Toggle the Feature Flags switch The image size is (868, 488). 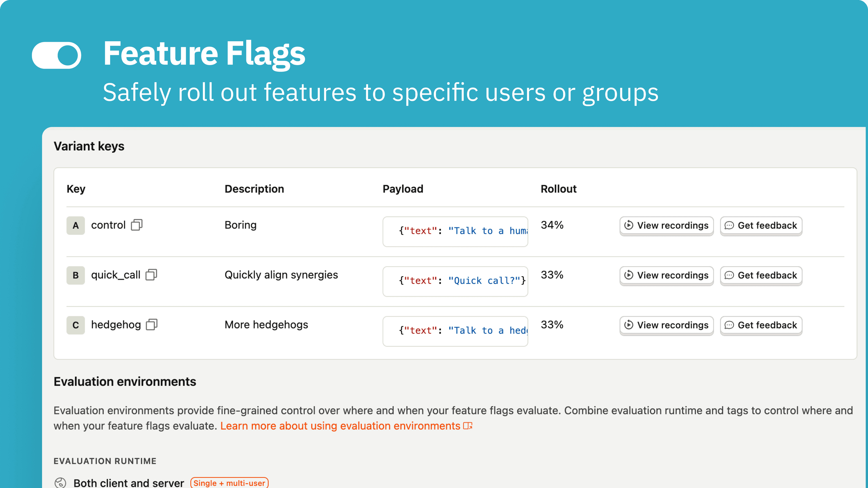click(x=57, y=55)
